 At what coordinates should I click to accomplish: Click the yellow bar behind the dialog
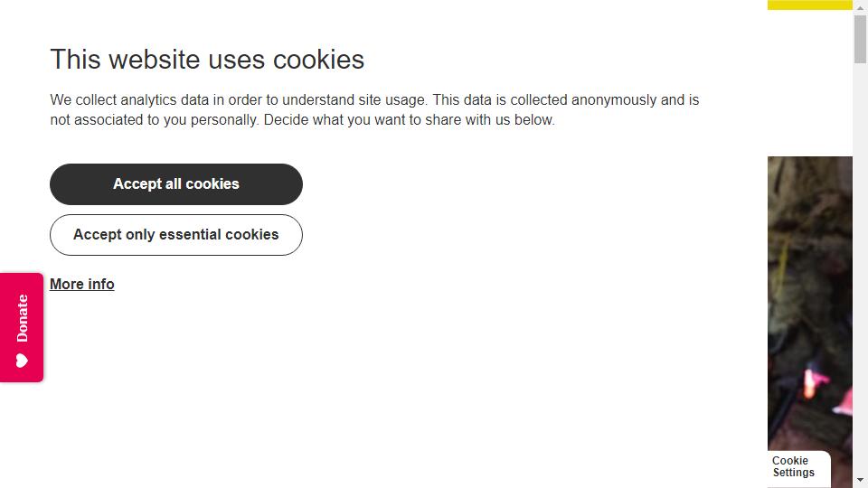pyautogui.click(x=810, y=5)
